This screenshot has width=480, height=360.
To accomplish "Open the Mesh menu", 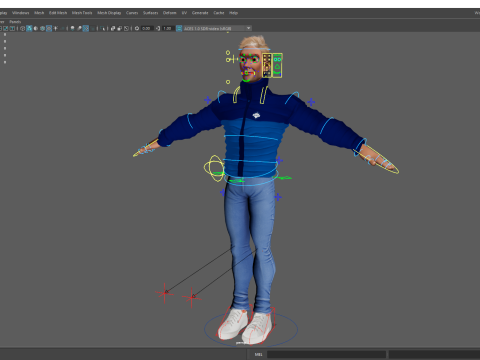I will [x=39, y=13].
